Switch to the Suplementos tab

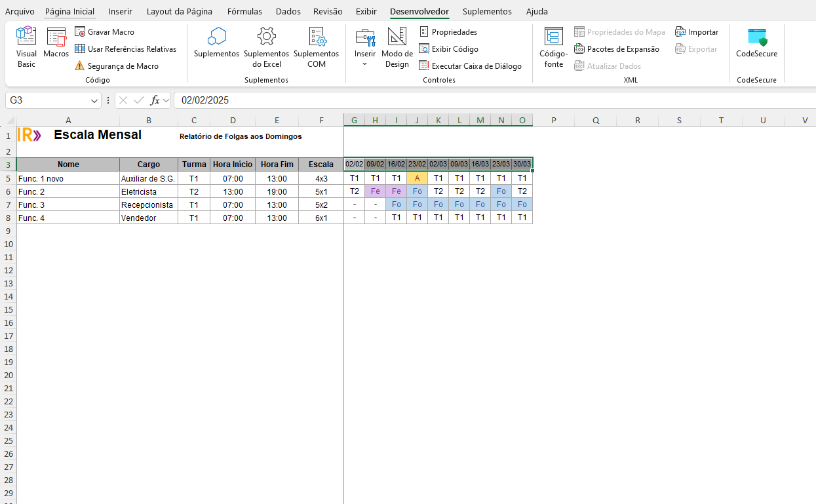click(x=487, y=11)
